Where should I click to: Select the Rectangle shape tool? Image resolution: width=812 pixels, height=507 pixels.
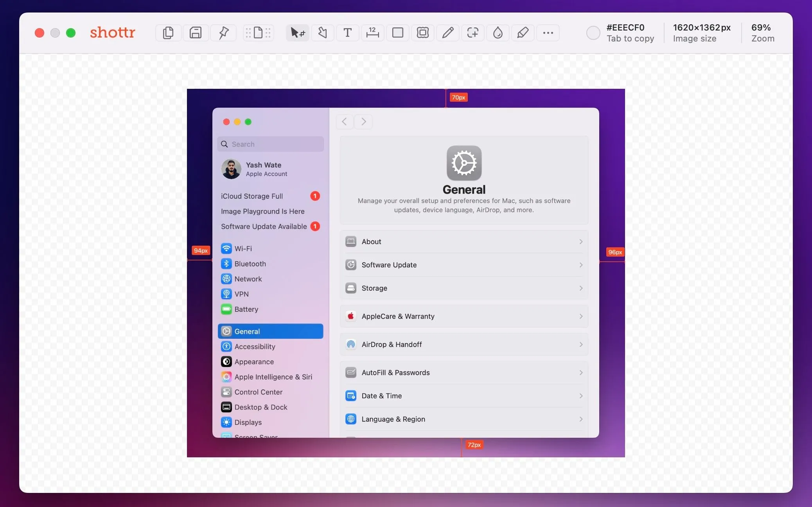[398, 33]
